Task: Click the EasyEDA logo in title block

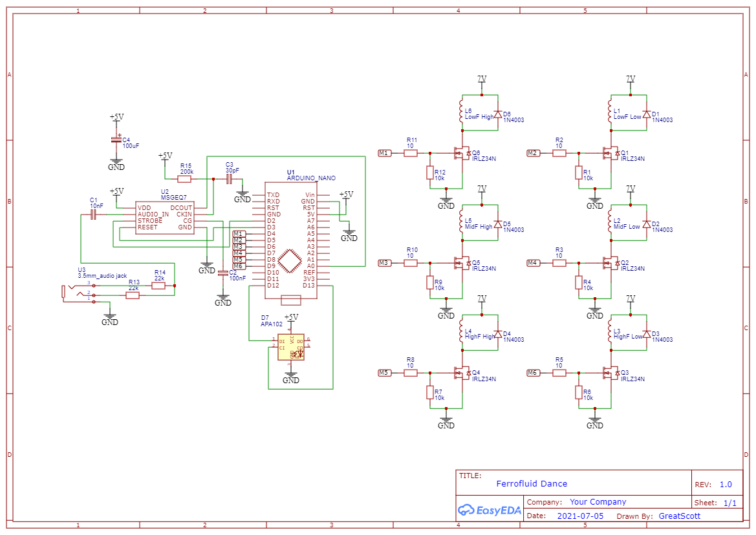Action: [490, 511]
